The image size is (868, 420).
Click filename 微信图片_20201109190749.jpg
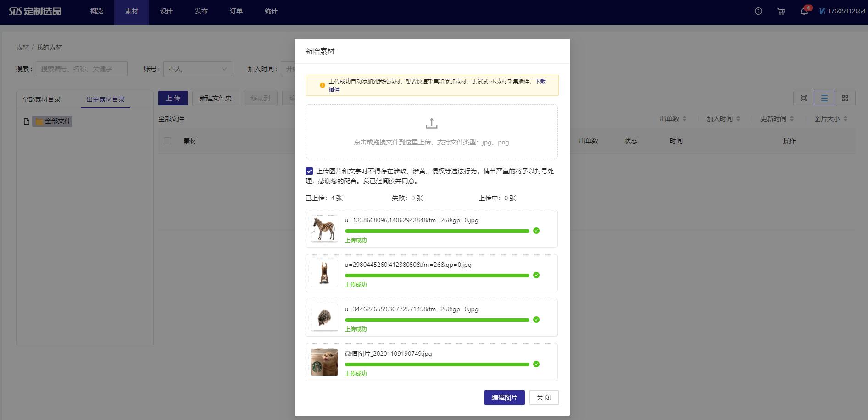(x=388, y=354)
